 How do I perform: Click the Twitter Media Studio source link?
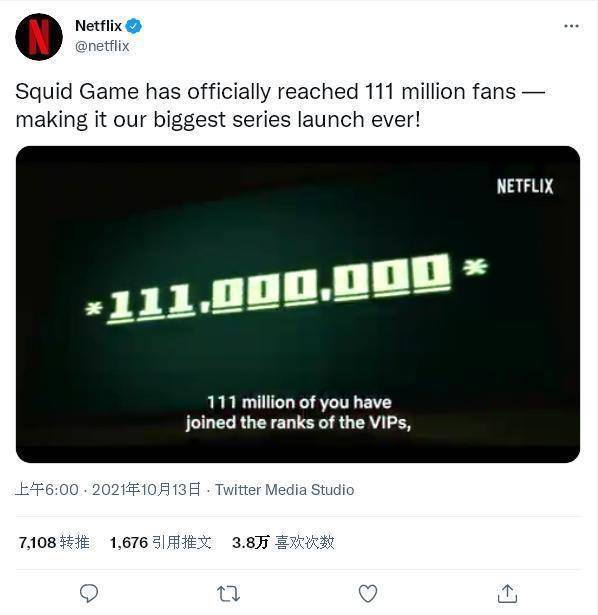click(285, 489)
